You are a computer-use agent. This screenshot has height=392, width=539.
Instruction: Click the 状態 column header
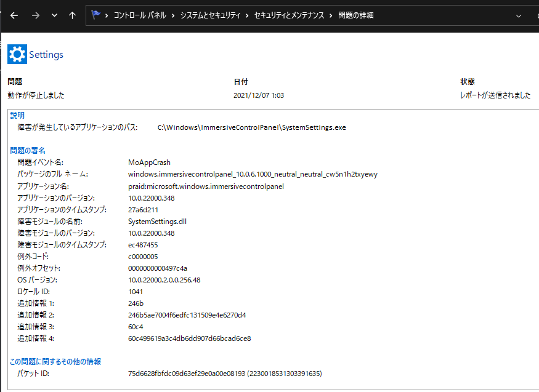[x=468, y=82]
